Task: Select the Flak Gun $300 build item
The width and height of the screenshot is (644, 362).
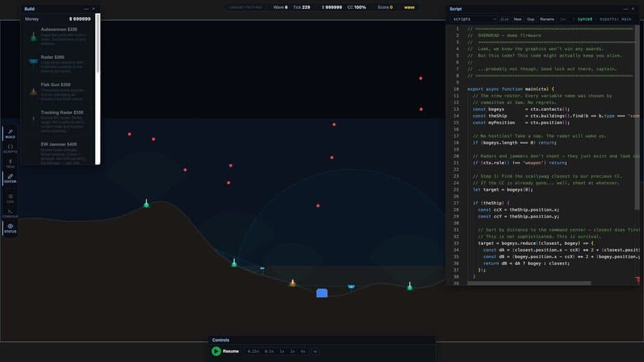Action: (59, 92)
